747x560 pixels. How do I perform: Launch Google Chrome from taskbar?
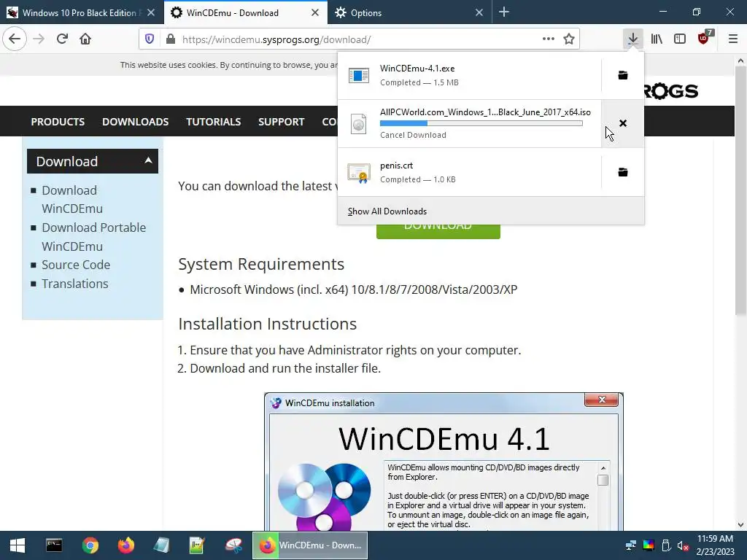point(90,545)
